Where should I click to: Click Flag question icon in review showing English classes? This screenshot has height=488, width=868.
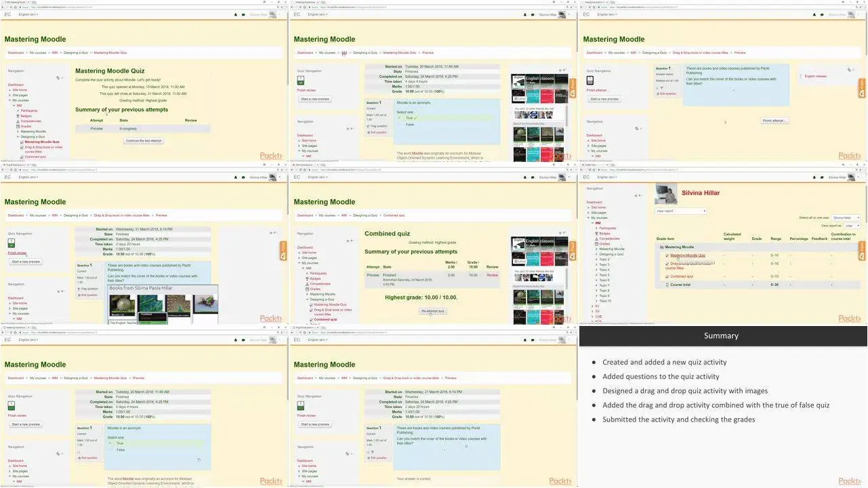tap(369, 126)
